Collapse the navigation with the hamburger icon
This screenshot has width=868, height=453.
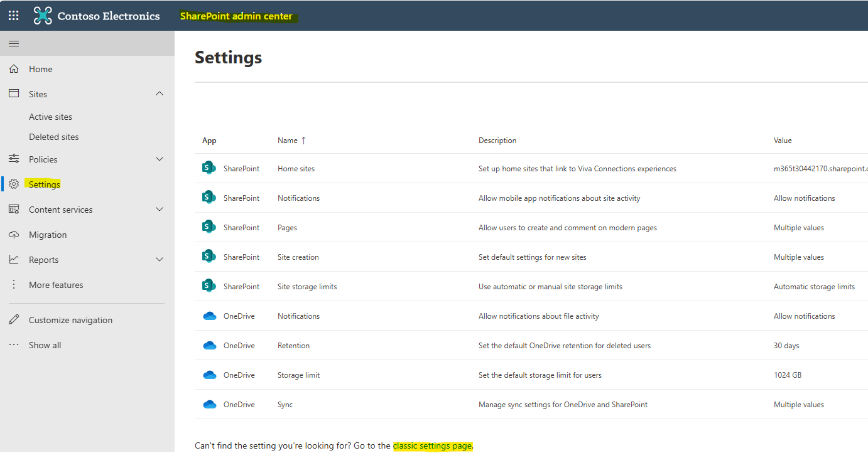tap(14, 44)
